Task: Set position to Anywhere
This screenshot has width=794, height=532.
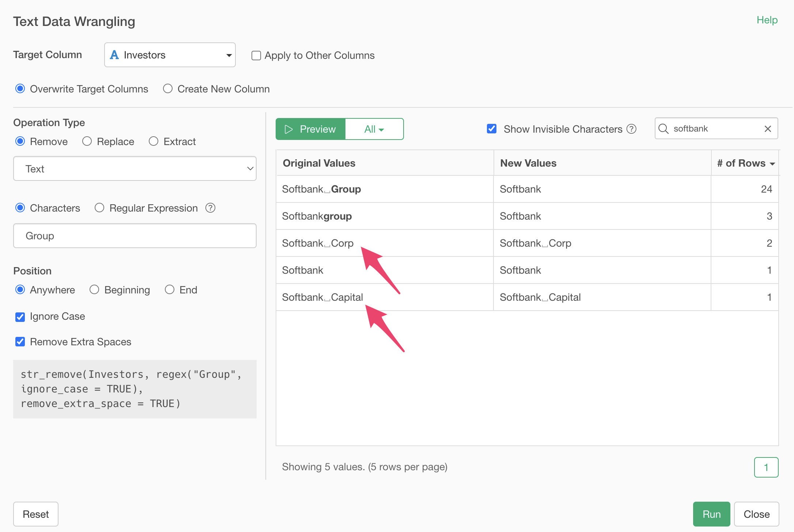Action: pyautogui.click(x=20, y=290)
